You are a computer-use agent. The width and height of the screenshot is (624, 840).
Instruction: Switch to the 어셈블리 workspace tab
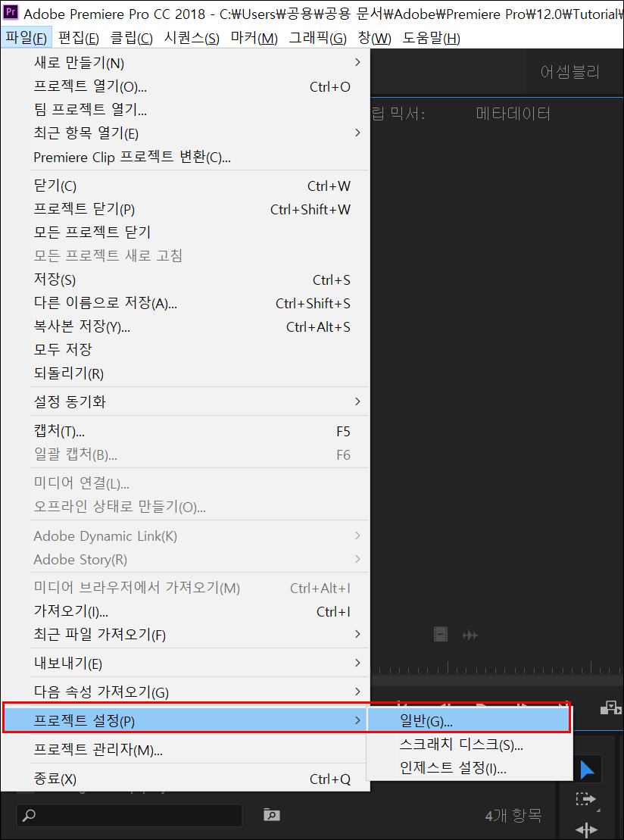[x=570, y=72]
